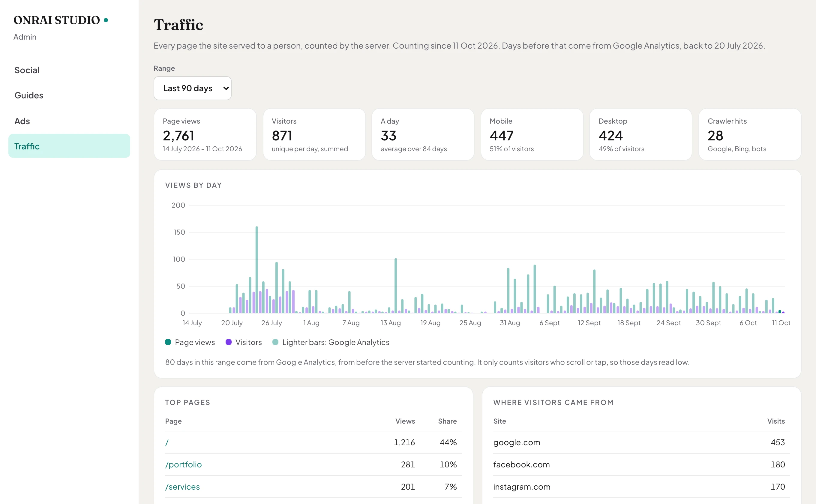
Task: Click the Visitors 871 card
Action: point(314,134)
